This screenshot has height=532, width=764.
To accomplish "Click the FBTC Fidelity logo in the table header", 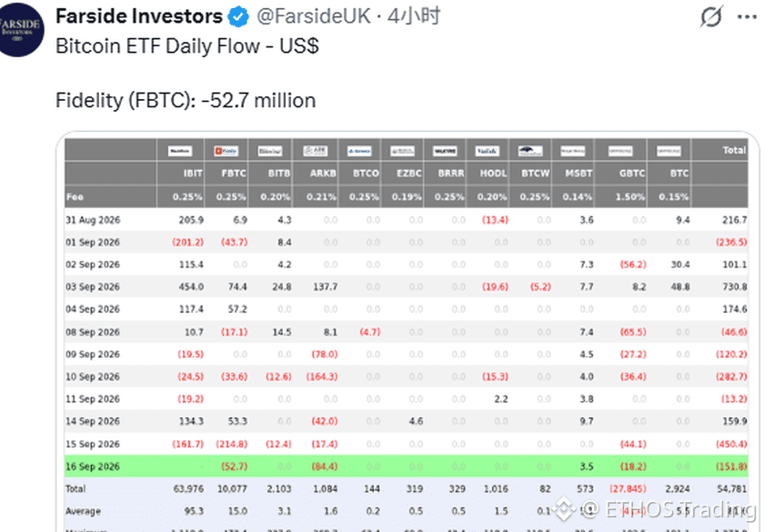I will coord(226,151).
